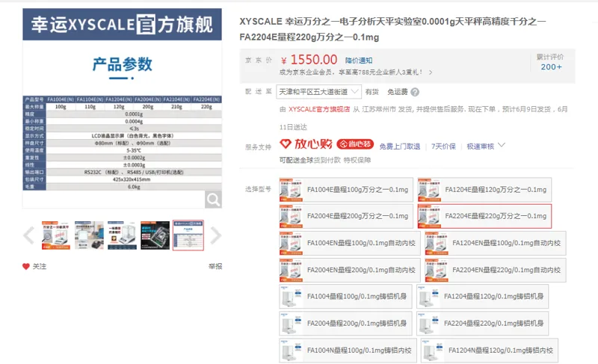Choose model FA1204N量程120g/0.1mg铸铝内校
Image resolution: width=598 pixels, height=364 pixels.
tap(490, 351)
